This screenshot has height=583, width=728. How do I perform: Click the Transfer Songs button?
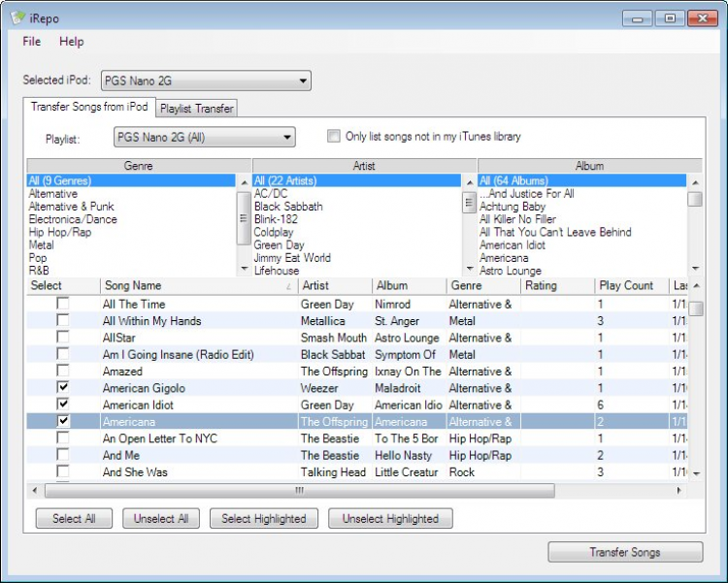point(625,552)
